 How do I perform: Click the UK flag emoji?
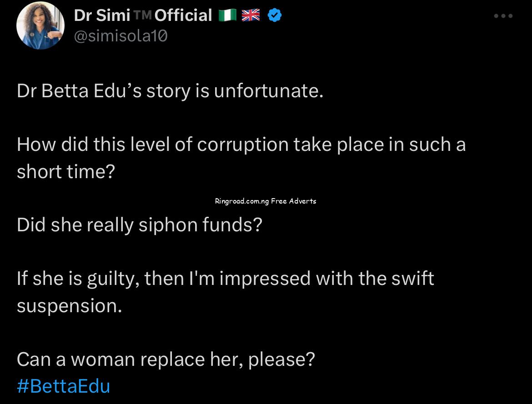point(251,16)
